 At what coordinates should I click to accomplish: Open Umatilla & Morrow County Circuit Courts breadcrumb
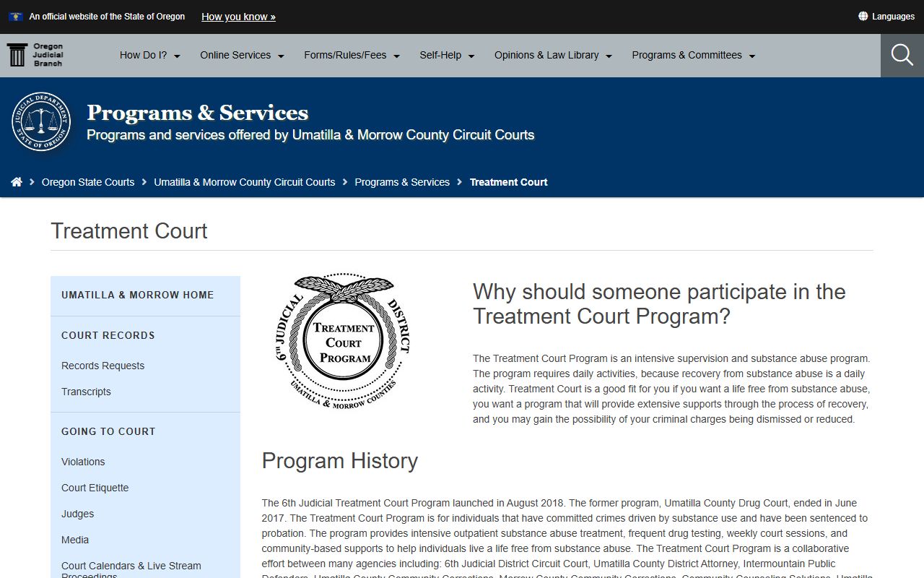pyautogui.click(x=245, y=182)
